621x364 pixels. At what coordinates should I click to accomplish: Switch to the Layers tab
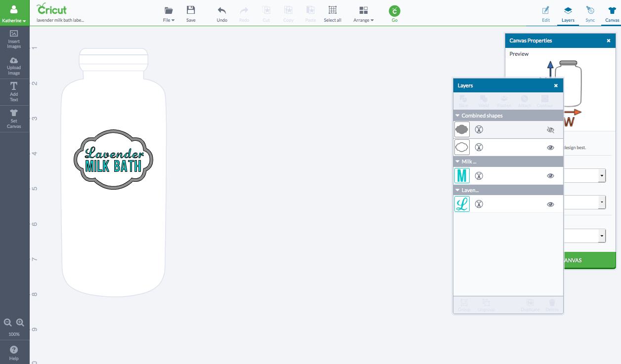pyautogui.click(x=568, y=14)
